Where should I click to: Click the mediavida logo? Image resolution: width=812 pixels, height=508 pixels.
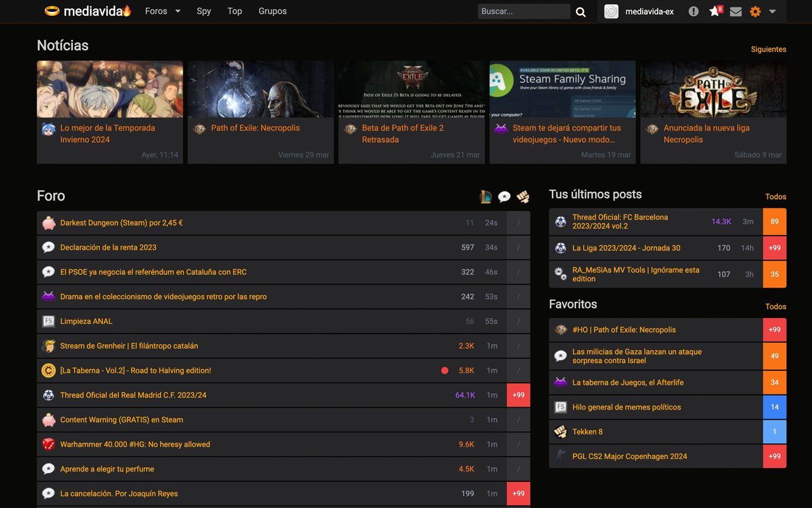88,11
